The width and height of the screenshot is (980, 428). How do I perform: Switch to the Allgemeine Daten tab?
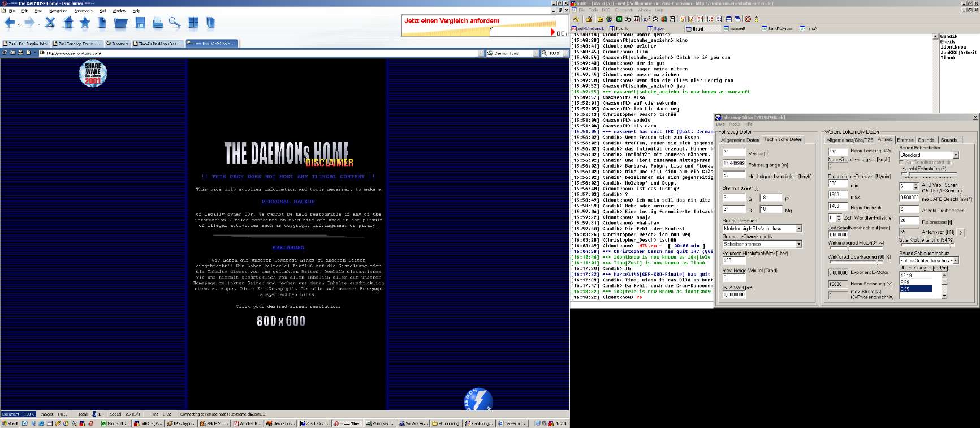[x=740, y=140]
